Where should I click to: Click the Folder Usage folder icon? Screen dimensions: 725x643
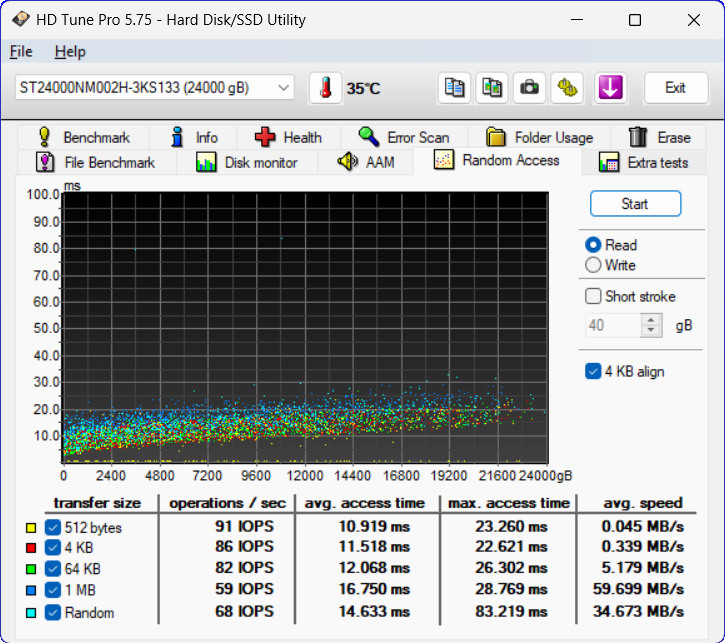click(496, 137)
